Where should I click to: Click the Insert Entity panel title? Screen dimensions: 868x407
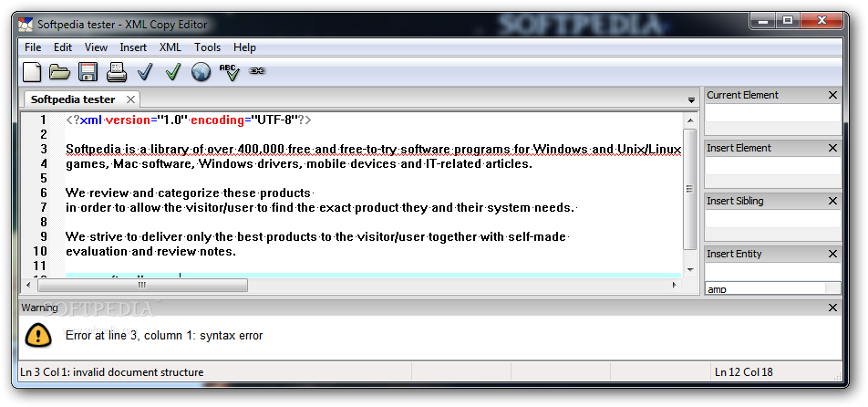734,254
